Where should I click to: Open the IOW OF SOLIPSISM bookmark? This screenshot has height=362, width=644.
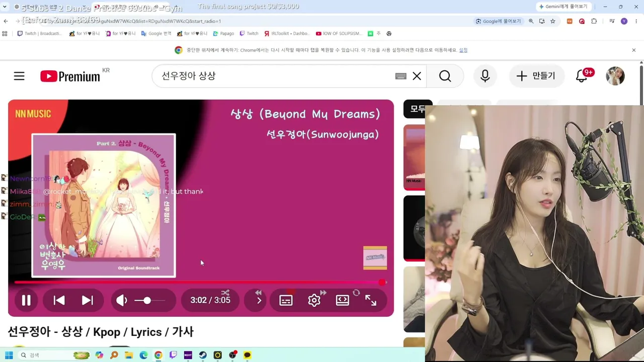[x=339, y=34]
